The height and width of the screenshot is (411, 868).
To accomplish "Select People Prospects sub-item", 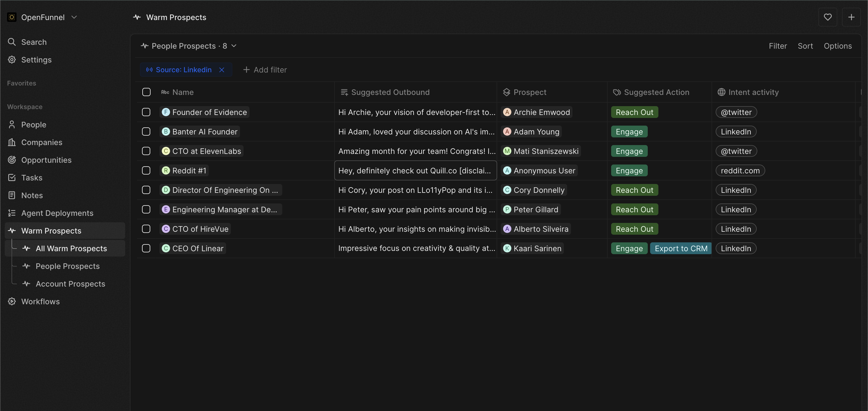I will point(67,266).
